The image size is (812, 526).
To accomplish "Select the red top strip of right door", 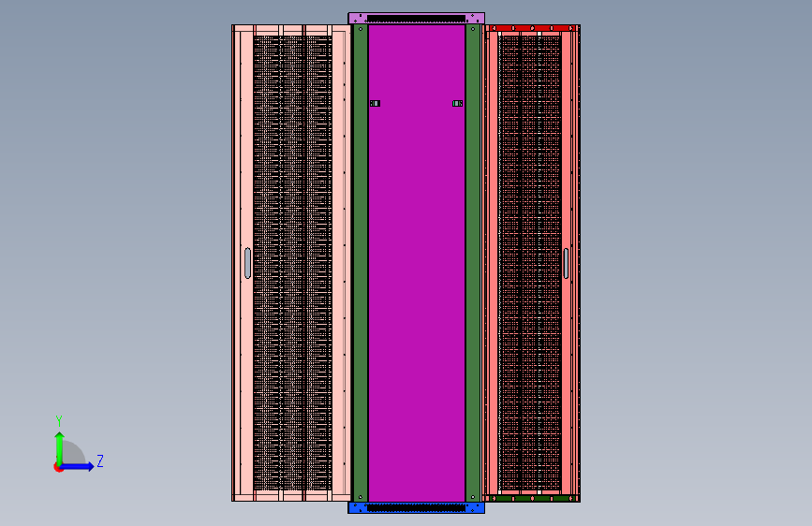I will (532, 28).
